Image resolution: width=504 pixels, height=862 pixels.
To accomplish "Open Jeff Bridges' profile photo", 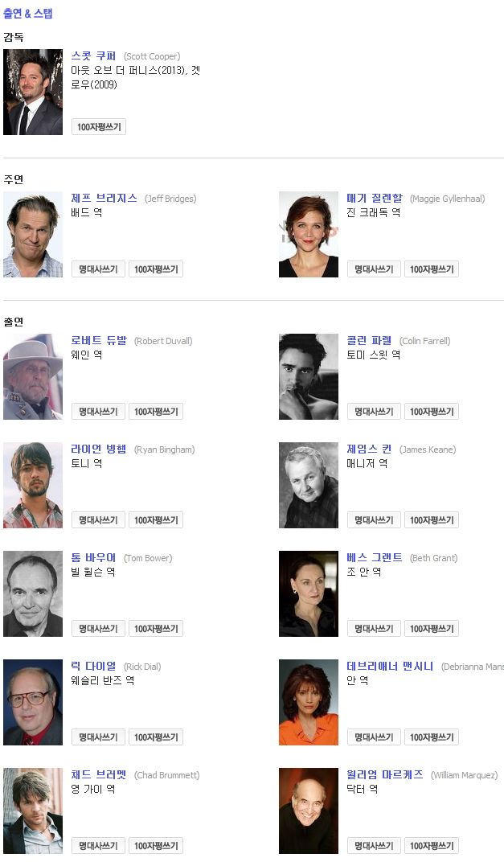I will click(x=33, y=234).
